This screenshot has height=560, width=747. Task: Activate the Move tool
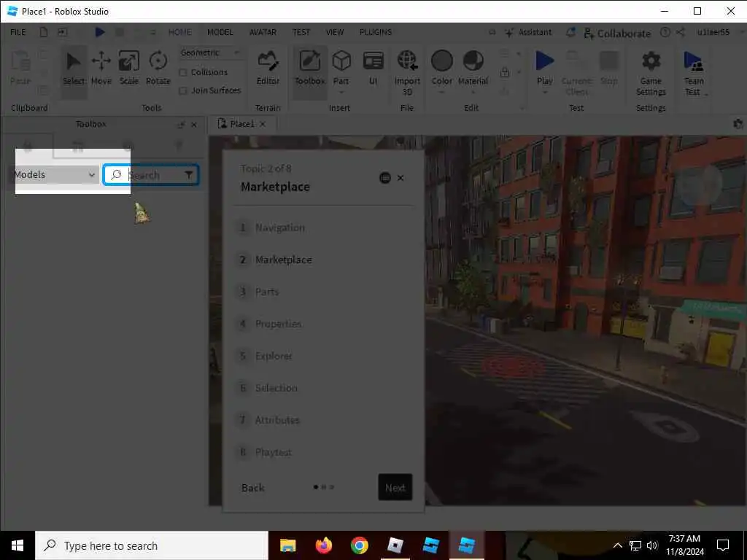[101, 69]
